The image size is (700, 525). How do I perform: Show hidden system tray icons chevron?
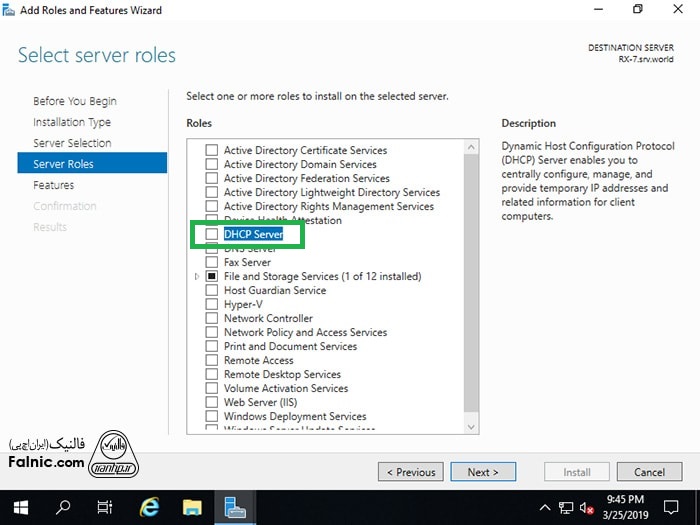click(x=545, y=507)
